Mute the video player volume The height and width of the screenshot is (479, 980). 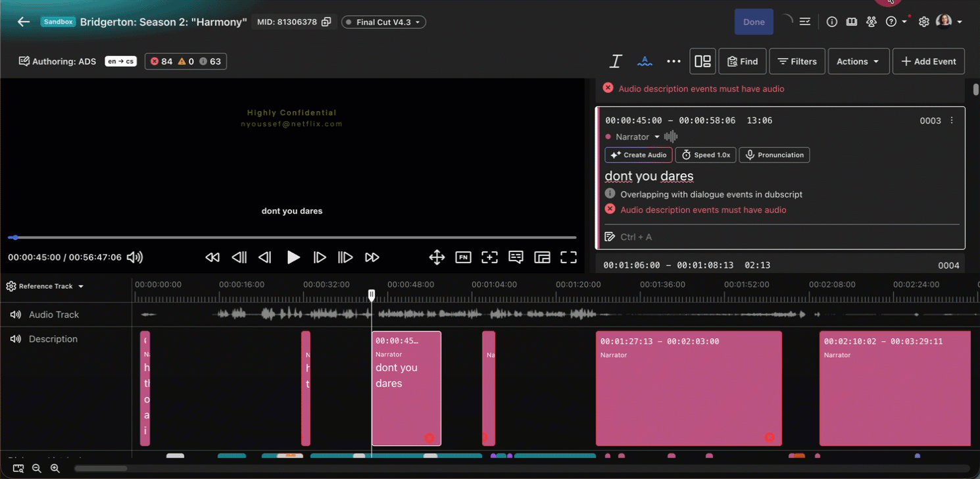(x=135, y=257)
